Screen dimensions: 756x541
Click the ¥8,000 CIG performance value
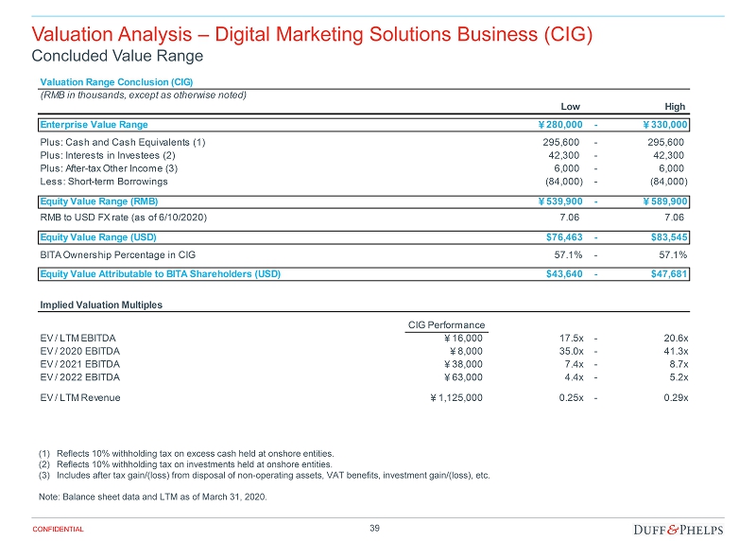coord(466,351)
